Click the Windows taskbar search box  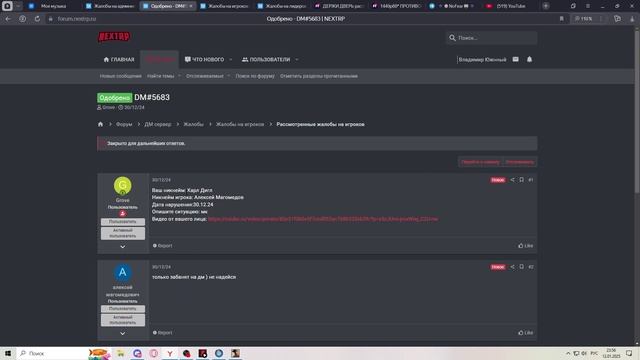(52, 353)
